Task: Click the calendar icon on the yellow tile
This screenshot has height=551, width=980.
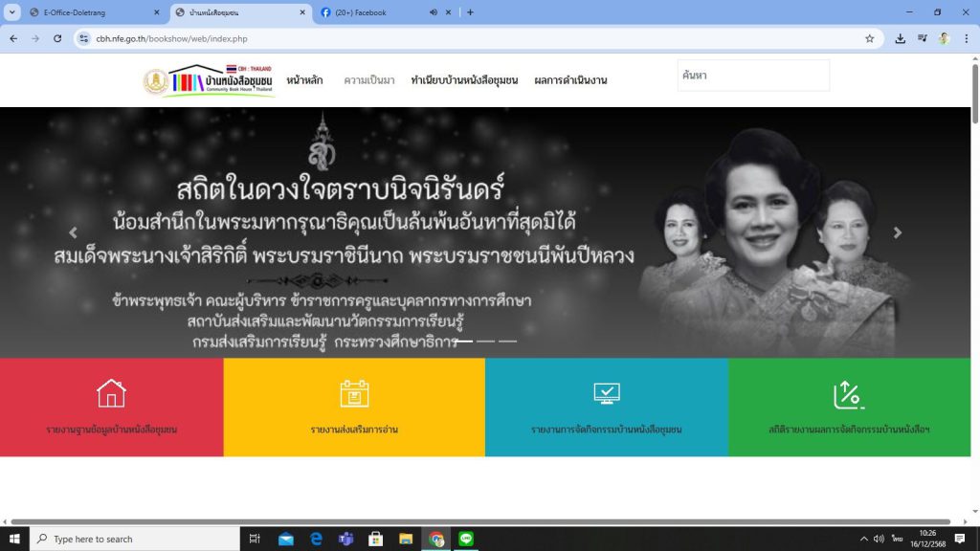Action: tap(354, 393)
